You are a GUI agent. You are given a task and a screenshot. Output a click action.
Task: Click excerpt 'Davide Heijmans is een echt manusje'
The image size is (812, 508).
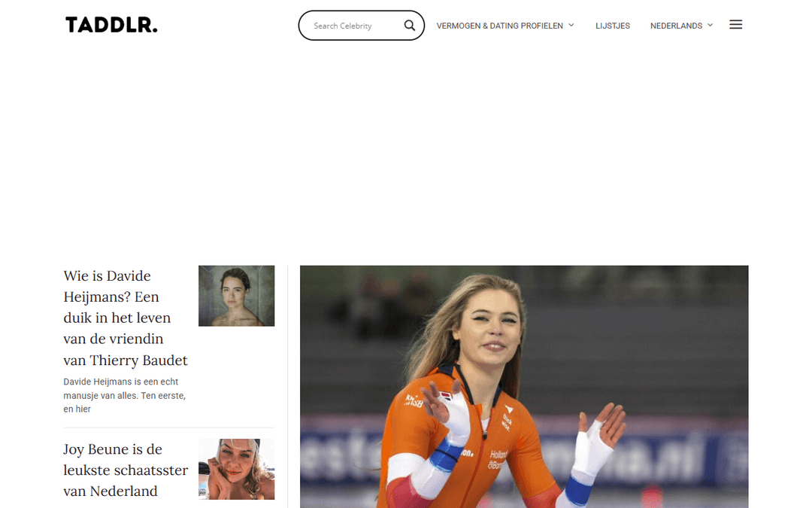[124, 395]
